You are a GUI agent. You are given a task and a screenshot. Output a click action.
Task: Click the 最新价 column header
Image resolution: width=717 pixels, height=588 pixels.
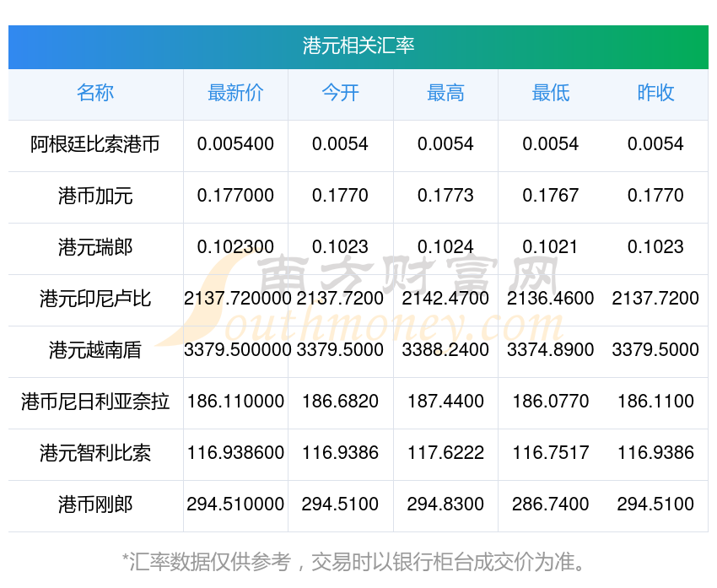point(235,93)
